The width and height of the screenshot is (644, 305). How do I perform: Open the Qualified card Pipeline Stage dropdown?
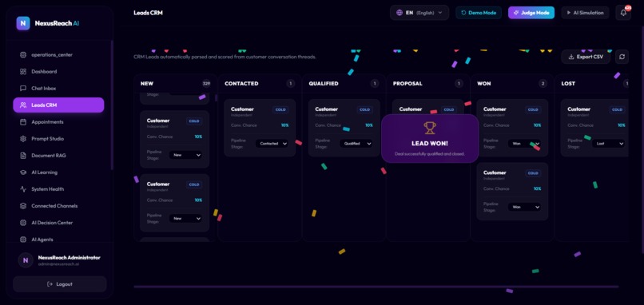click(356, 144)
